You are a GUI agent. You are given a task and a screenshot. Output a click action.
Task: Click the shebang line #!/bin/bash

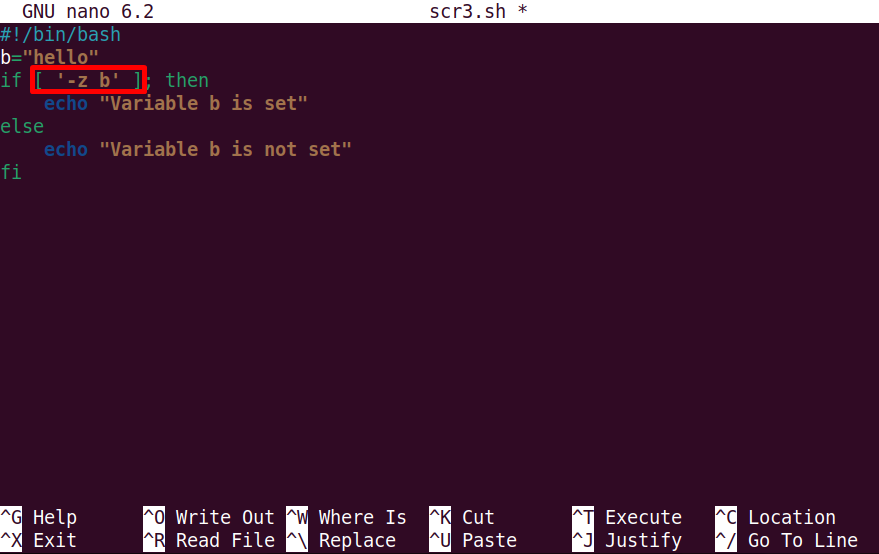pos(61,35)
